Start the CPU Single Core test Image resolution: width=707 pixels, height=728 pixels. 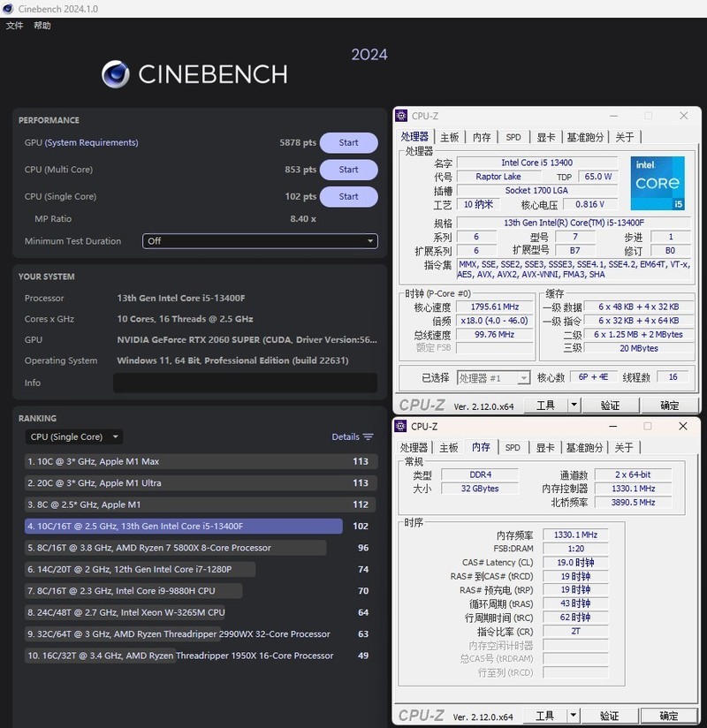pos(348,196)
